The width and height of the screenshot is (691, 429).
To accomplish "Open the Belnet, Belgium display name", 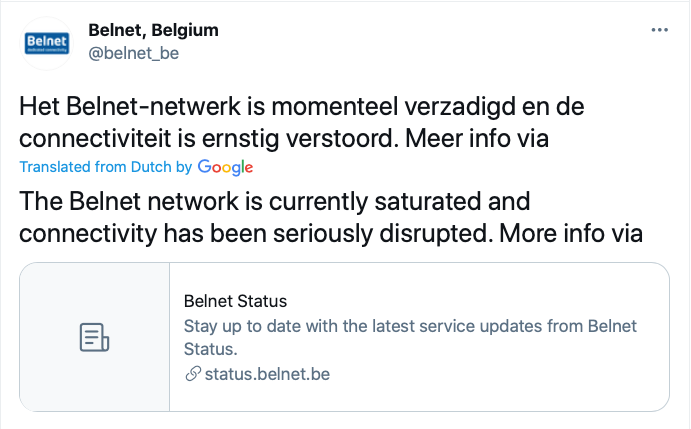I will [153, 30].
